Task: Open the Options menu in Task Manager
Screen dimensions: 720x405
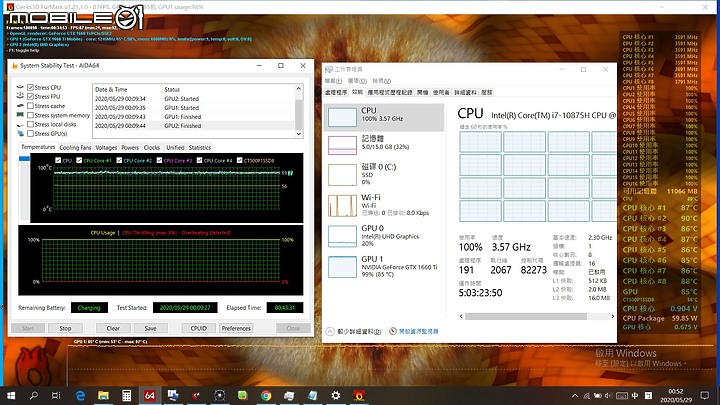Action: [x=357, y=81]
